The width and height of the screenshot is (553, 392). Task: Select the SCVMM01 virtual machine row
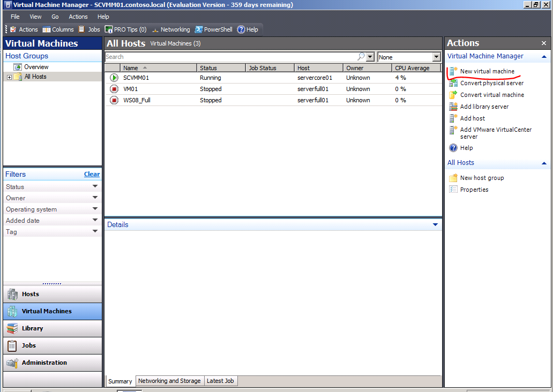(x=273, y=78)
